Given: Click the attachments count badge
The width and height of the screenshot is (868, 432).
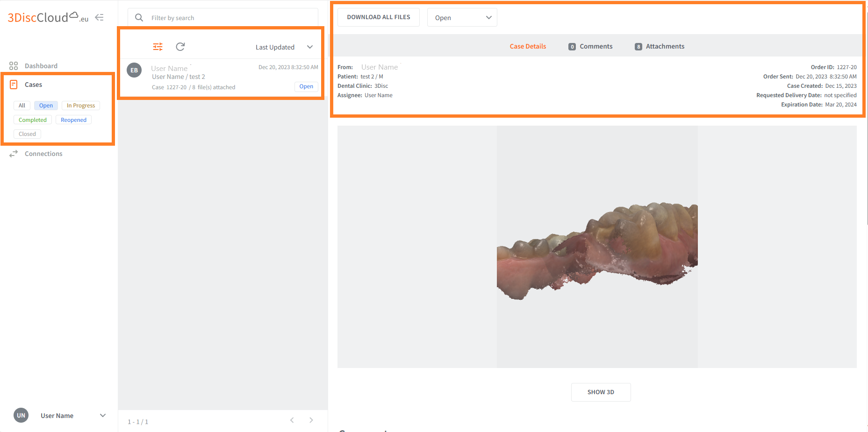Looking at the screenshot, I should (638, 47).
